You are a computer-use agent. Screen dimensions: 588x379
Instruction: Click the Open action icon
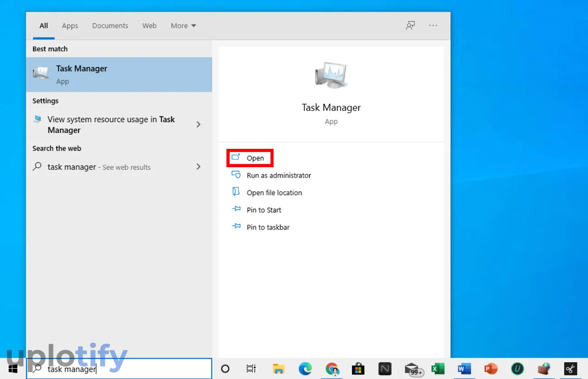(x=236, y=158)
